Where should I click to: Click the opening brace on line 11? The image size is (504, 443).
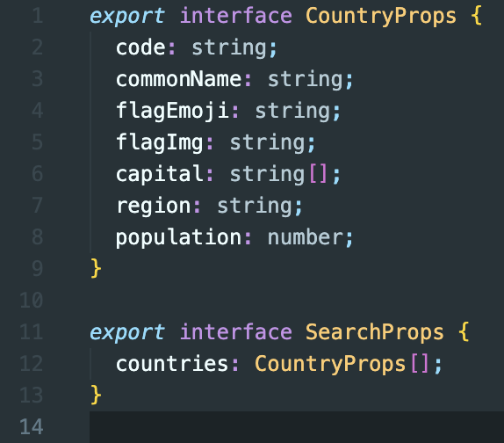click(464, 331)
